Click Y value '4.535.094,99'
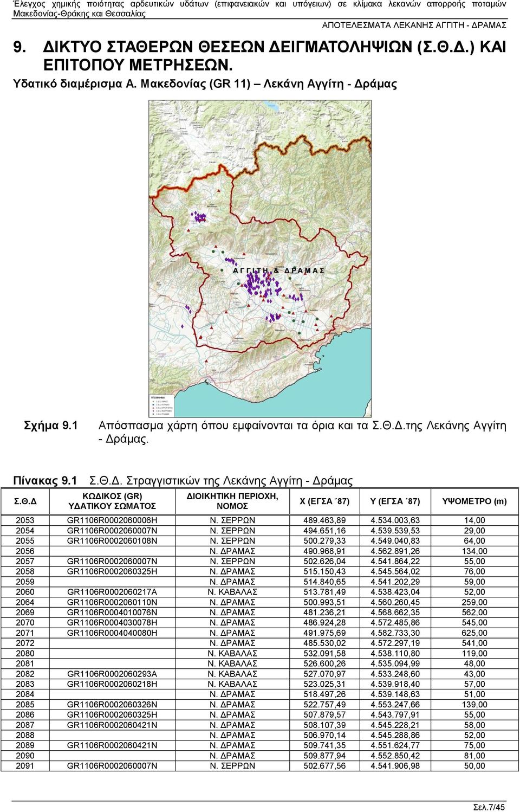 [395, 663]
